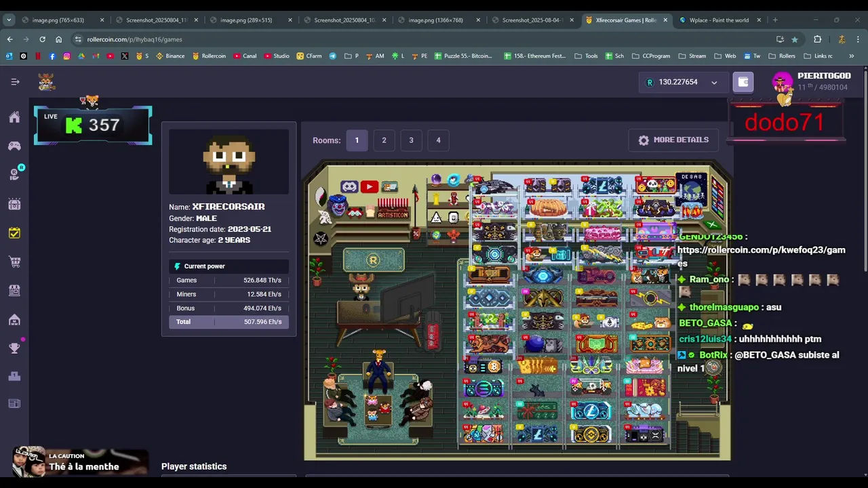Switch to room 3
868x488 pixels.
point(411,140)
